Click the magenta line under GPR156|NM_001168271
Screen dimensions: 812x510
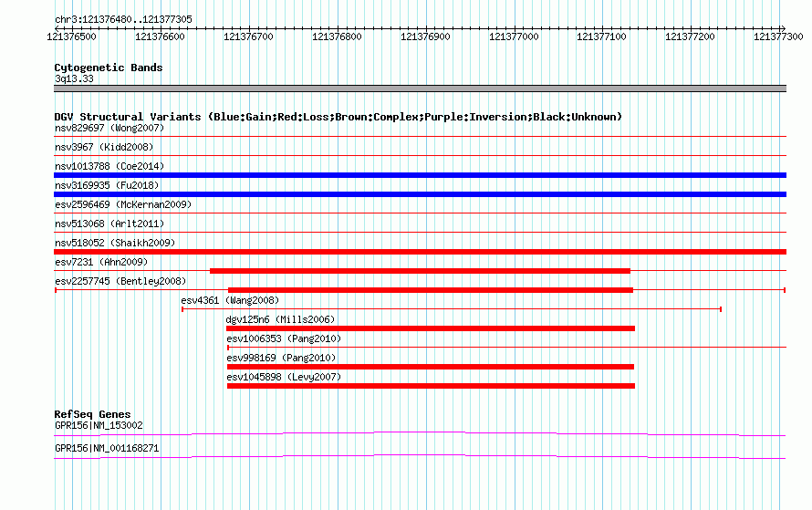420,456
